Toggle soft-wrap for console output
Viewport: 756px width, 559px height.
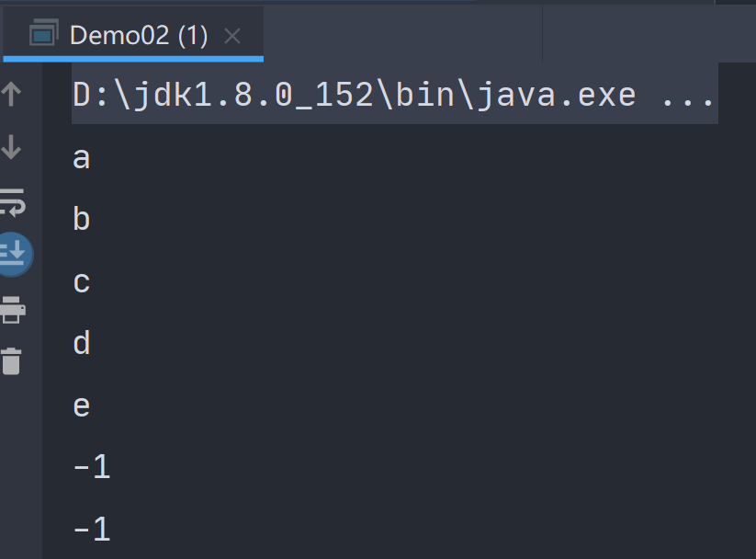pyautogui.click(x=13, y=201)
